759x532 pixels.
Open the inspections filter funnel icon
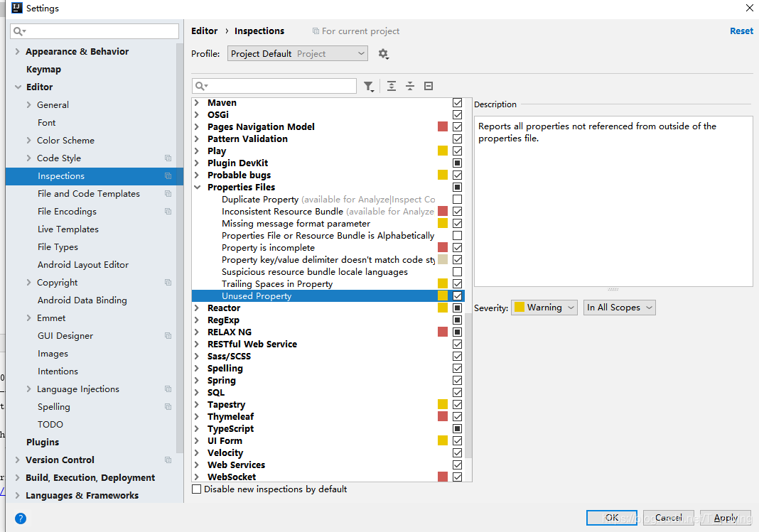[x=369, y=86]
